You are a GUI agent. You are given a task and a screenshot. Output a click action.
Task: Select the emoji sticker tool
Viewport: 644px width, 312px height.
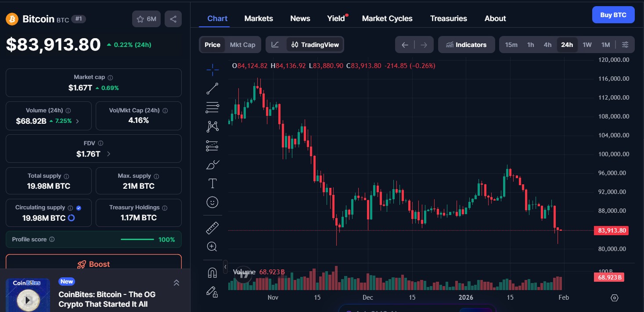[x=212, y=202]
